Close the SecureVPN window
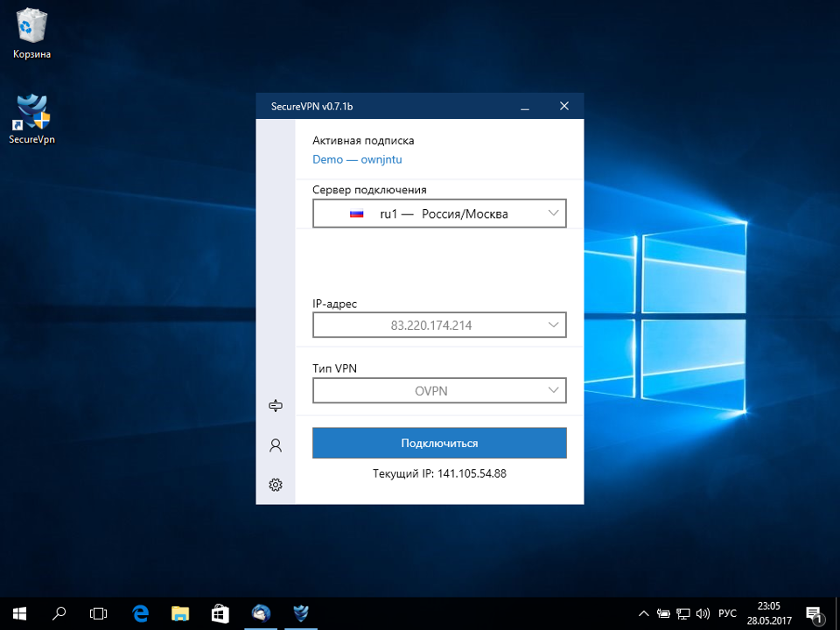 pos(564,106)
